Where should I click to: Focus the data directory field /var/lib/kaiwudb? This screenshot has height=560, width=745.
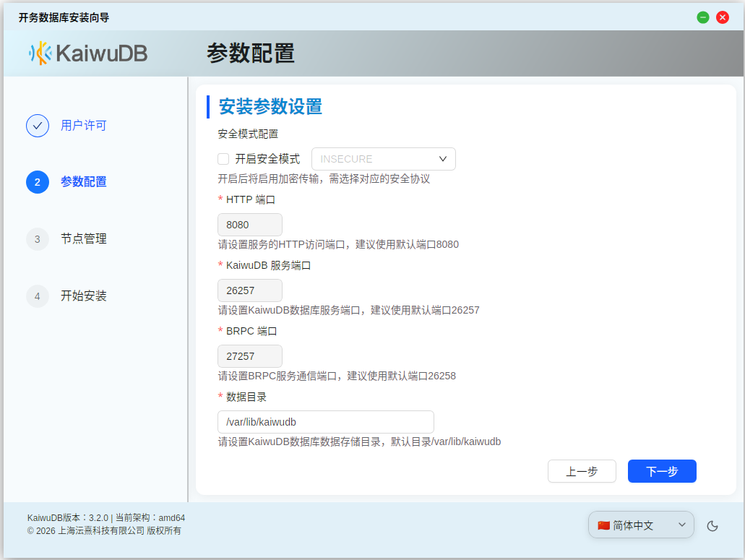pyautogui.click(x=325, y=422)
